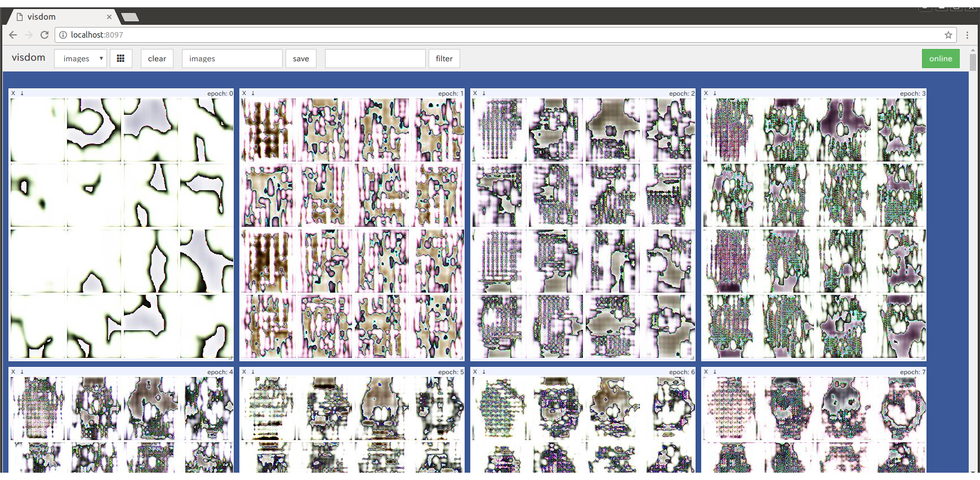Focus the environment name field showing images
The height and width of the screenshot is (480, 980).
232,59
